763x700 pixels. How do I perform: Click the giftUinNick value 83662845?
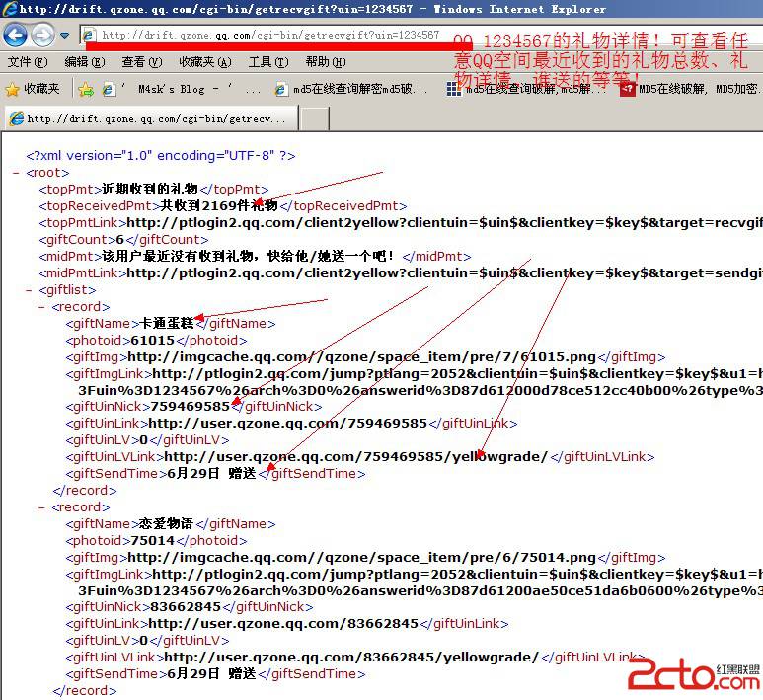click(186, 607)
